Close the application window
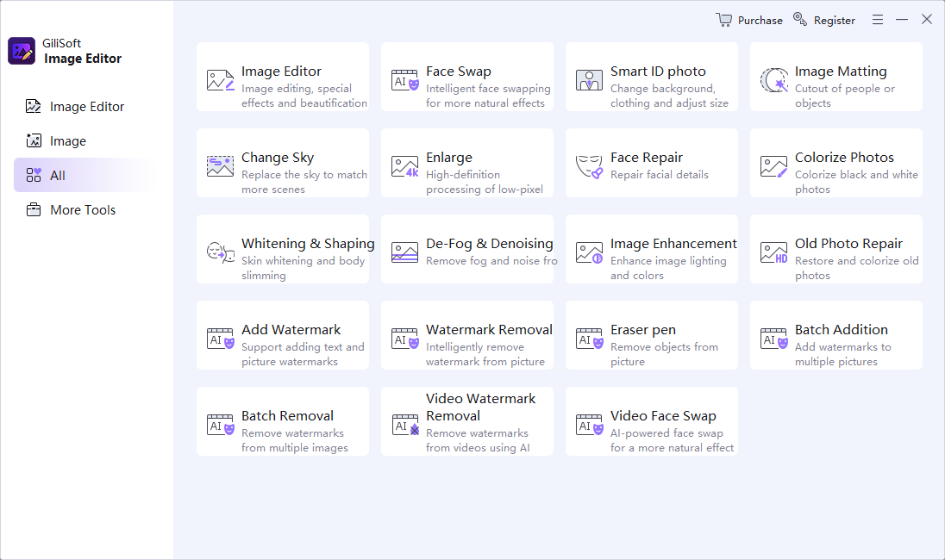Image resolution: width=945 pixels, height=560 pixels. coord(927,19)
